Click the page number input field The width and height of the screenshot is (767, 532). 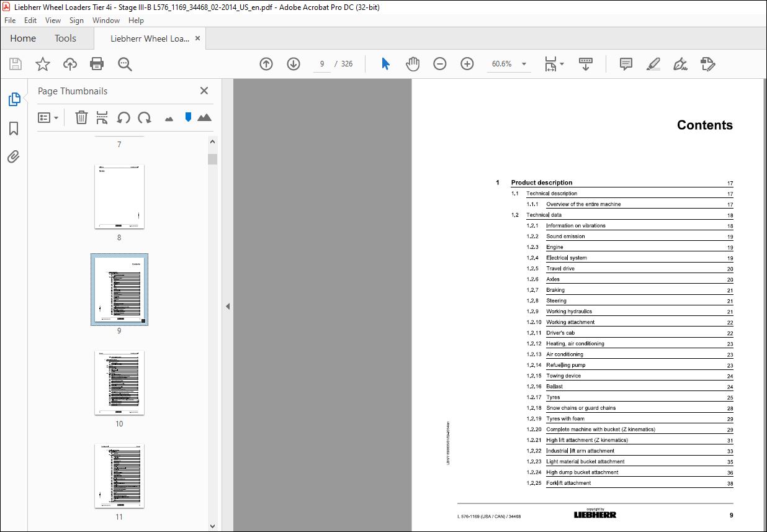pyautogui.click(x=322, y=64)
